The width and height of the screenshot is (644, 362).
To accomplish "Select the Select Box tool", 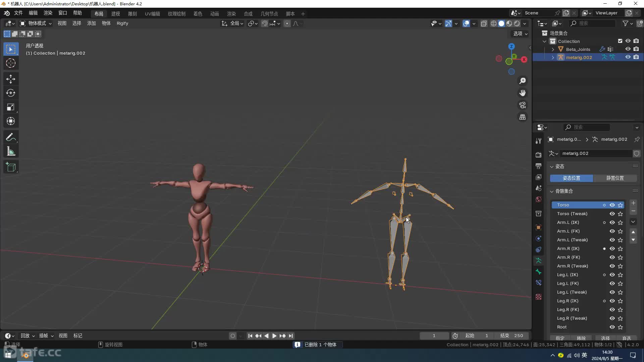I will point(11,49).
